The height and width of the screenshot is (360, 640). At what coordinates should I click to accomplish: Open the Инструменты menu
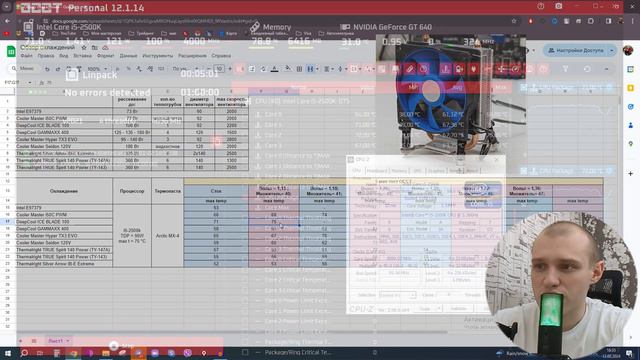[158, 56]
